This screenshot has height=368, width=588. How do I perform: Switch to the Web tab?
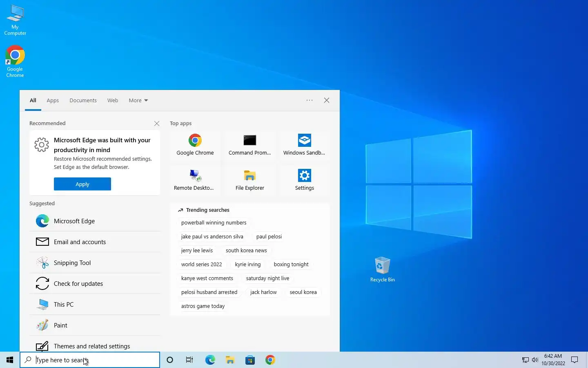113,100
